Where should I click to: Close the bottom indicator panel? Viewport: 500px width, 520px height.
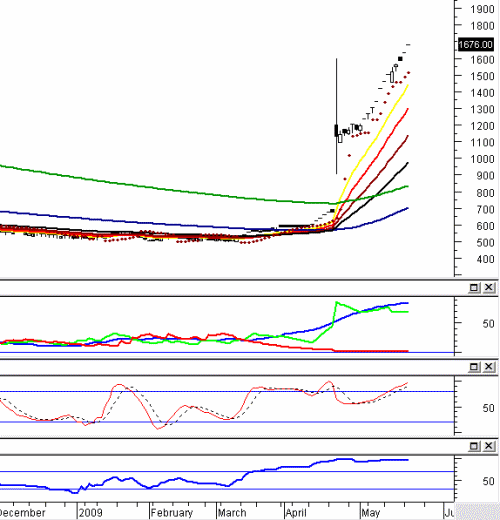coord(489,446)
